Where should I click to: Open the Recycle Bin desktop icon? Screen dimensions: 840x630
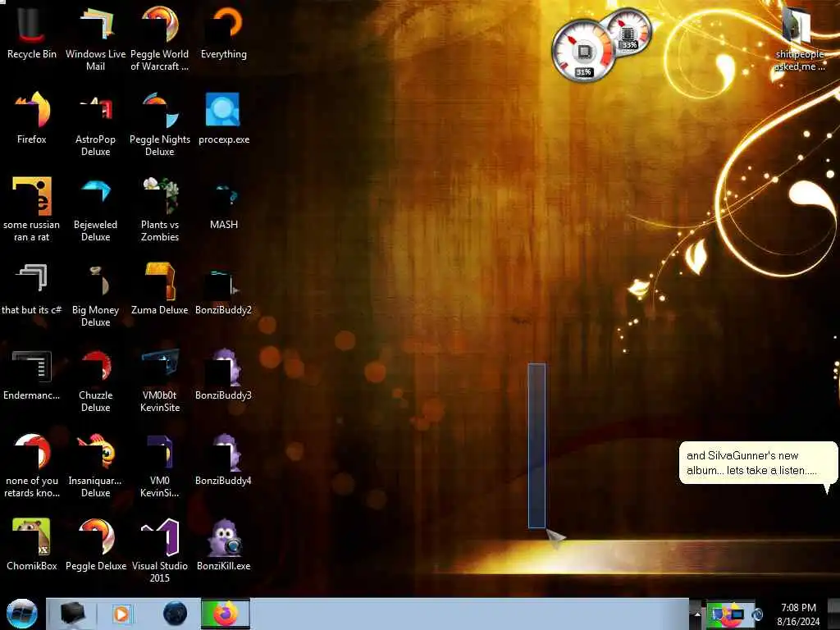tap(32, 34)
